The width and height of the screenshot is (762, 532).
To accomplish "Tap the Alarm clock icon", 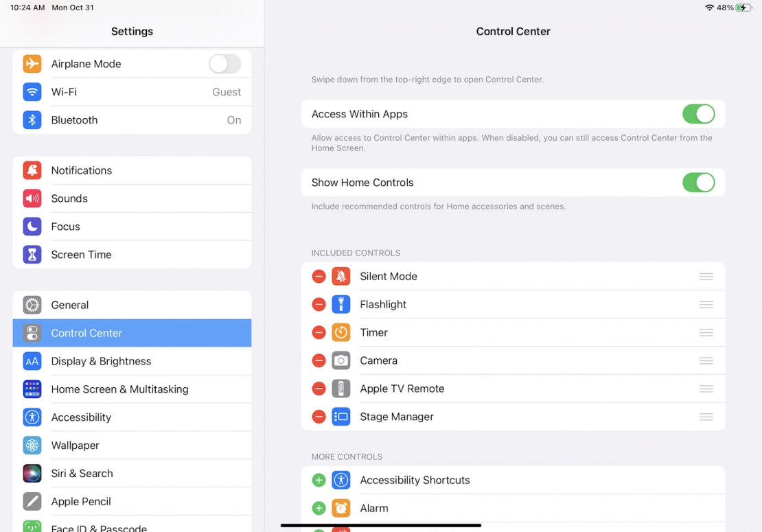I will tap(341, 508).
